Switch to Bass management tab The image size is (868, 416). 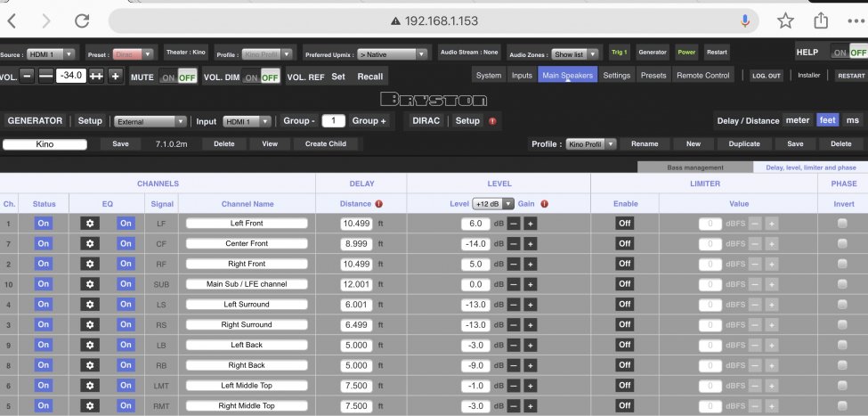click(695, 167)
